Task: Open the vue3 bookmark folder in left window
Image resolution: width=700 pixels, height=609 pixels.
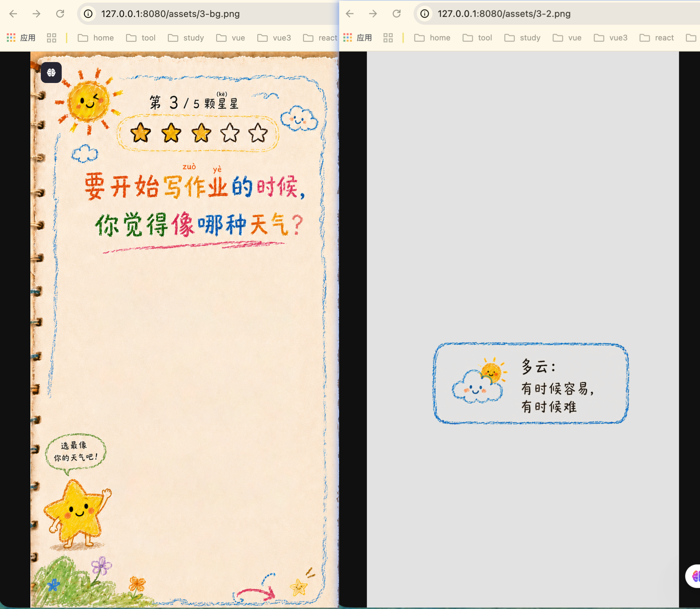Action: 274,38
